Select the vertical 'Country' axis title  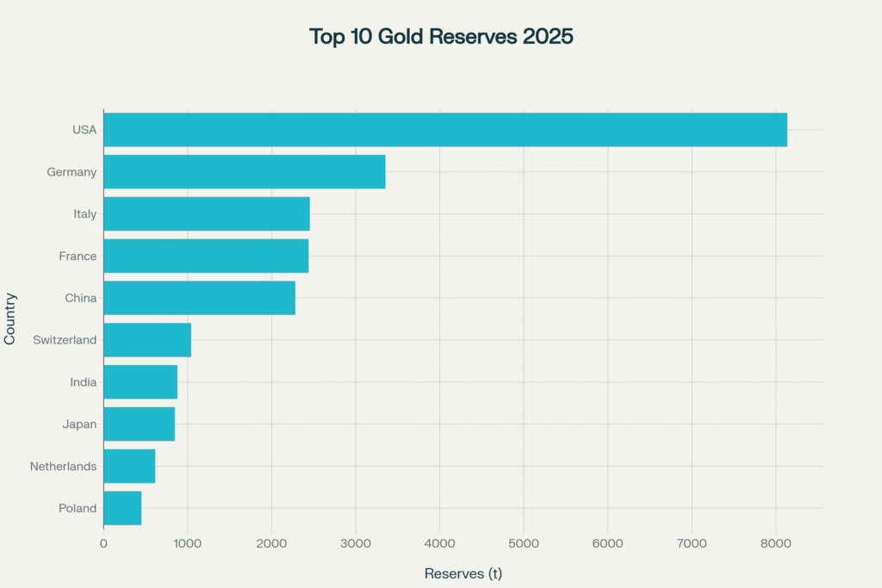point(10,319)
